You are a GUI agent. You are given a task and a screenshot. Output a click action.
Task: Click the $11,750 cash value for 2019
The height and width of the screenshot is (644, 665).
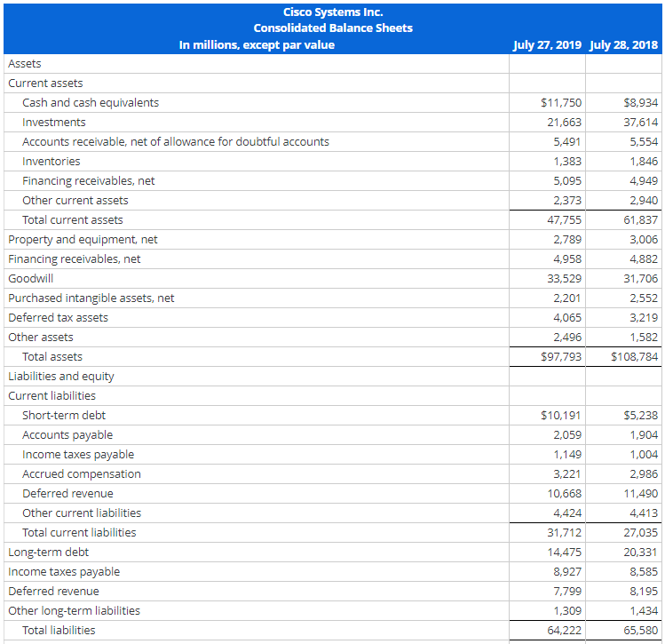point(560,103)
